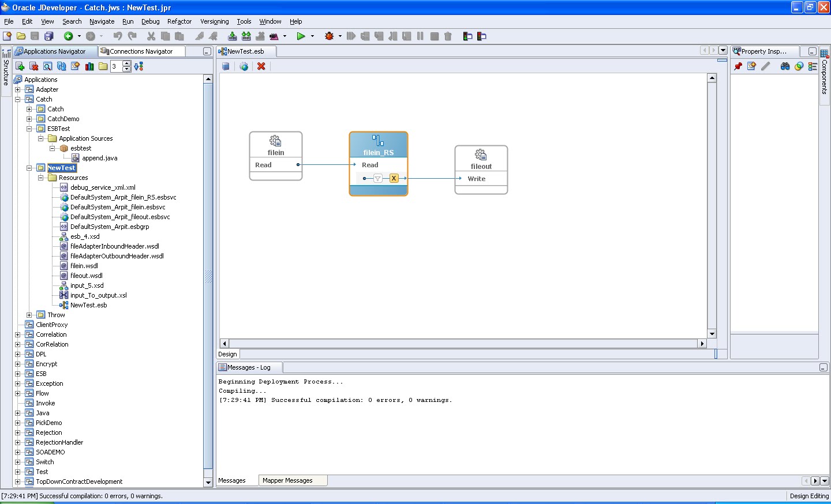Click the red pushpin icon in Property Inspector
Screen dimensions: 831x504
[738, 66]
